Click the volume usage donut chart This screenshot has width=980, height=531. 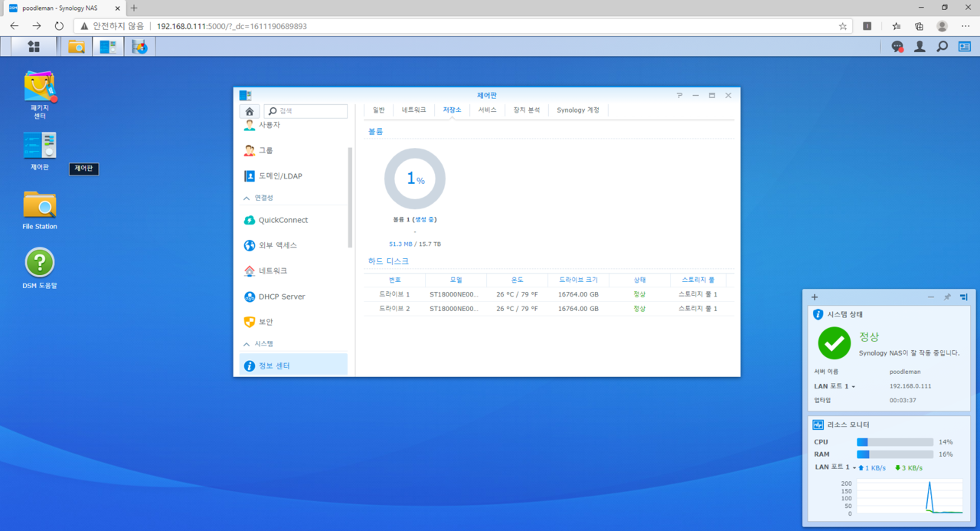(414, 179)
